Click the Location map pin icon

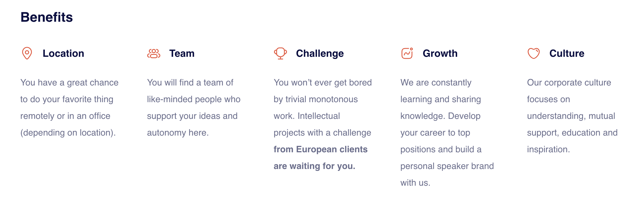point(27,53)
